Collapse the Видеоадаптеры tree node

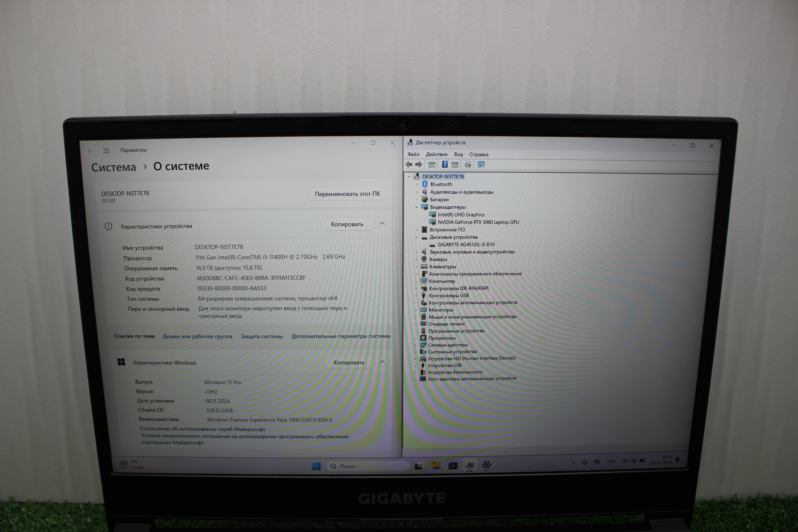[x=417, y=207]
